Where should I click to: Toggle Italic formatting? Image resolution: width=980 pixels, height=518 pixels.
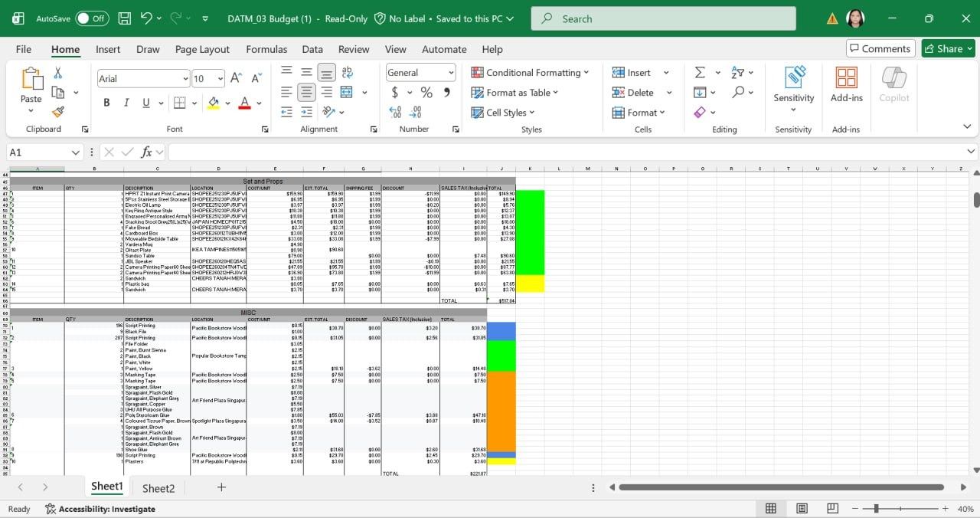pyautogui.click(x=126, y=103)
